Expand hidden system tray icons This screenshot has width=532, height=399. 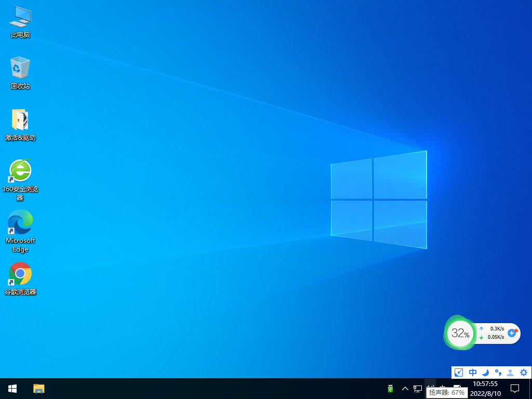[405, 389]
